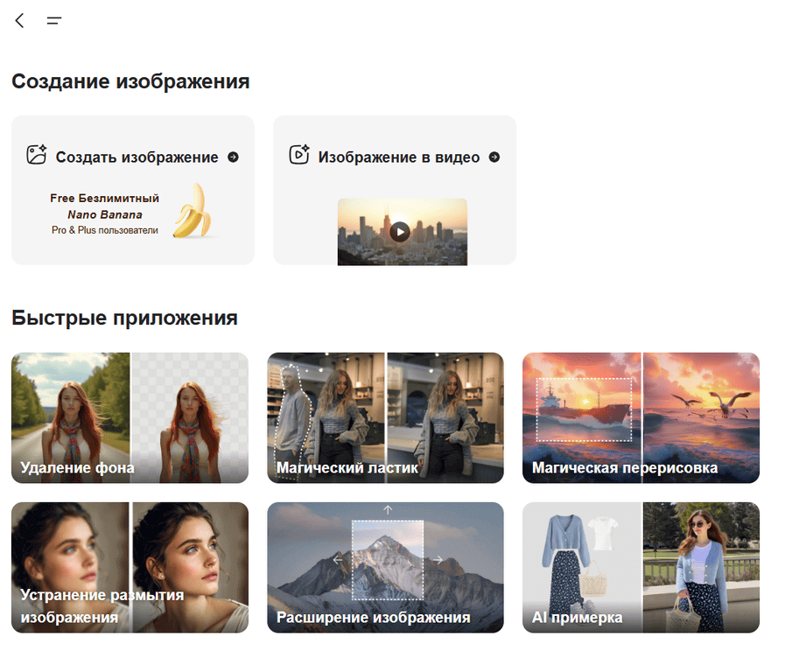The height and width of the screenshot is (672, 792).
Task: Click up arrow on mountain expansion card
Action: [388, 510]
